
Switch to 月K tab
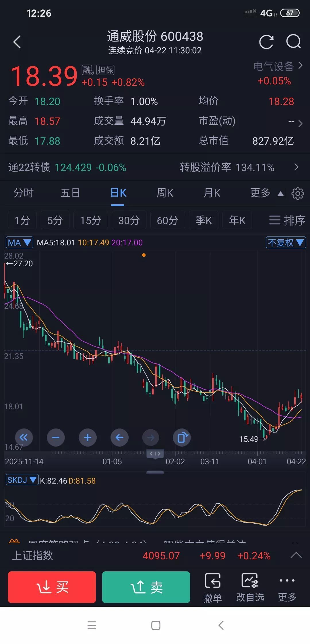(212, 193)
